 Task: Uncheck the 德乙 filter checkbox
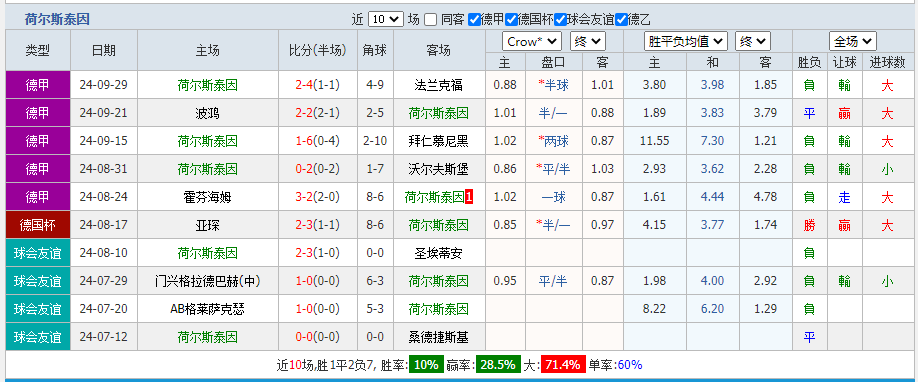click(621, 19)
